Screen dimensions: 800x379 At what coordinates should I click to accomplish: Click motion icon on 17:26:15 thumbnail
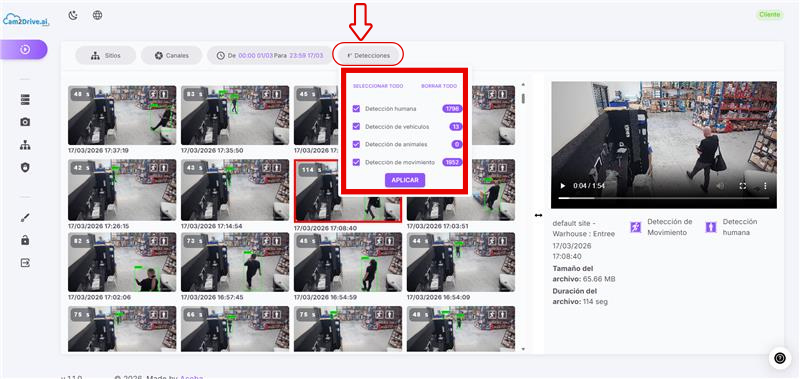pos(154,168)
